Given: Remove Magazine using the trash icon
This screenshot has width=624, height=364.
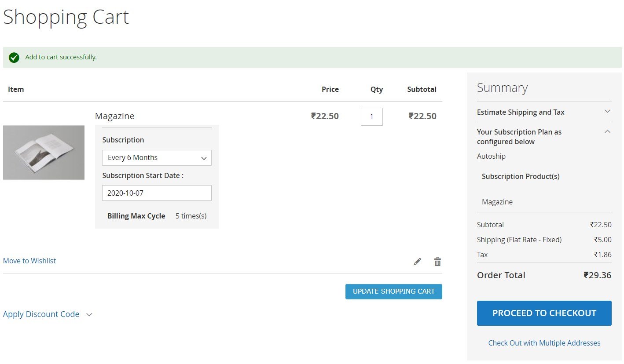Looking at the screenshot, I should pyautogui.click(x=437, y=262).
